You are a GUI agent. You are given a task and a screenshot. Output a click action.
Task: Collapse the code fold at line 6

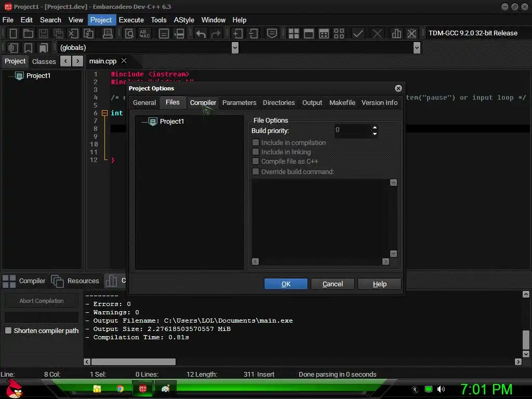105,113
